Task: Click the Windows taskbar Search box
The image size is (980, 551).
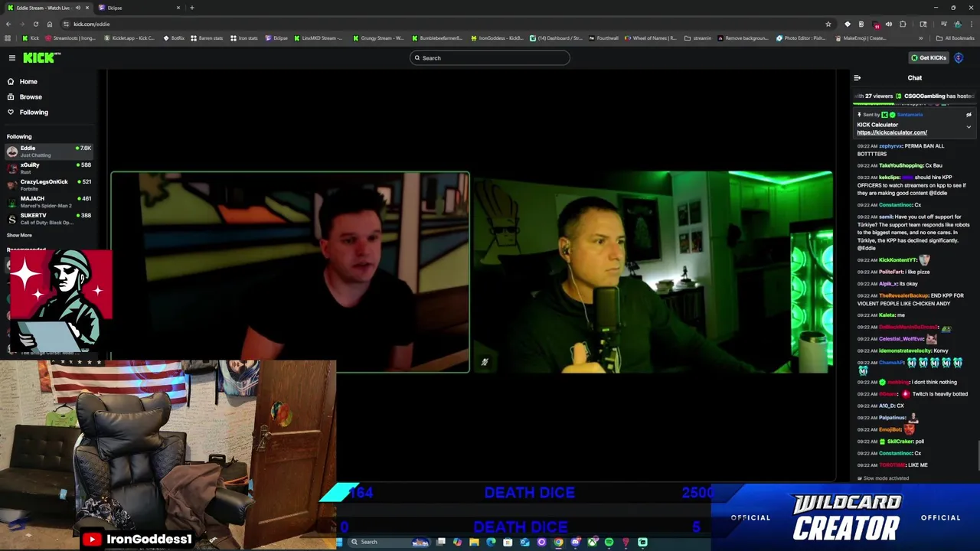Action: pyautogui.click(x=388, y=542)
